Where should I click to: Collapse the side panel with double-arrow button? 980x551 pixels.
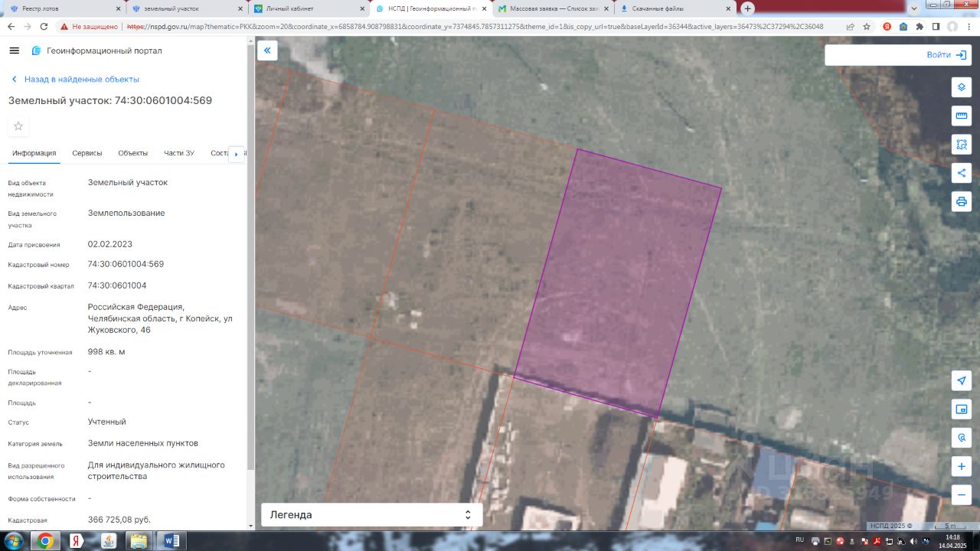(x=267, y=51)
